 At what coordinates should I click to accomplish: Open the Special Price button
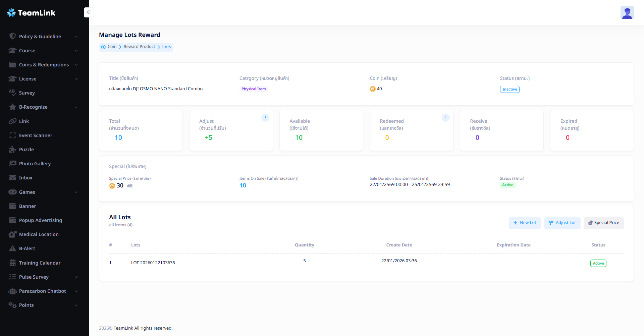pyautogui.click(x=603, y=223)
